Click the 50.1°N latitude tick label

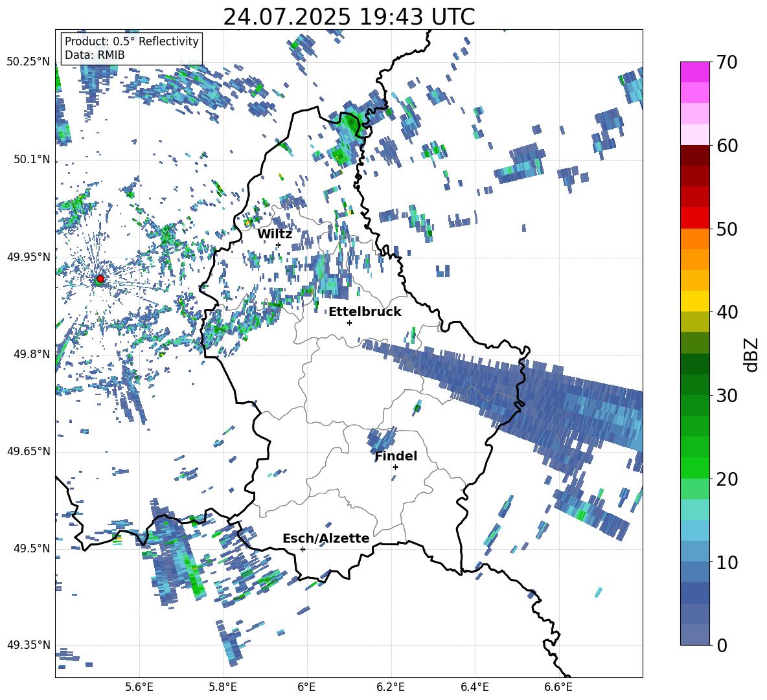pyautogui.click(x=32, y=160)
